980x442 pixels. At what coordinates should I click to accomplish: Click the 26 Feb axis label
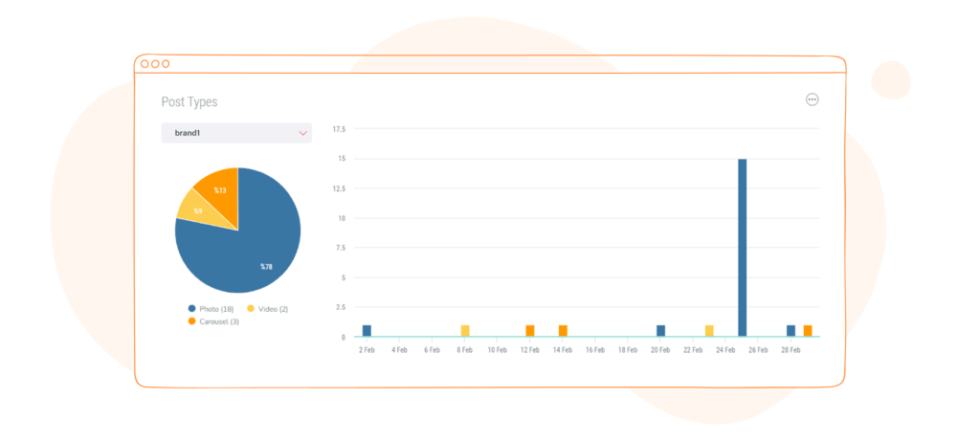pyautogui.click(x=758, y=350)
